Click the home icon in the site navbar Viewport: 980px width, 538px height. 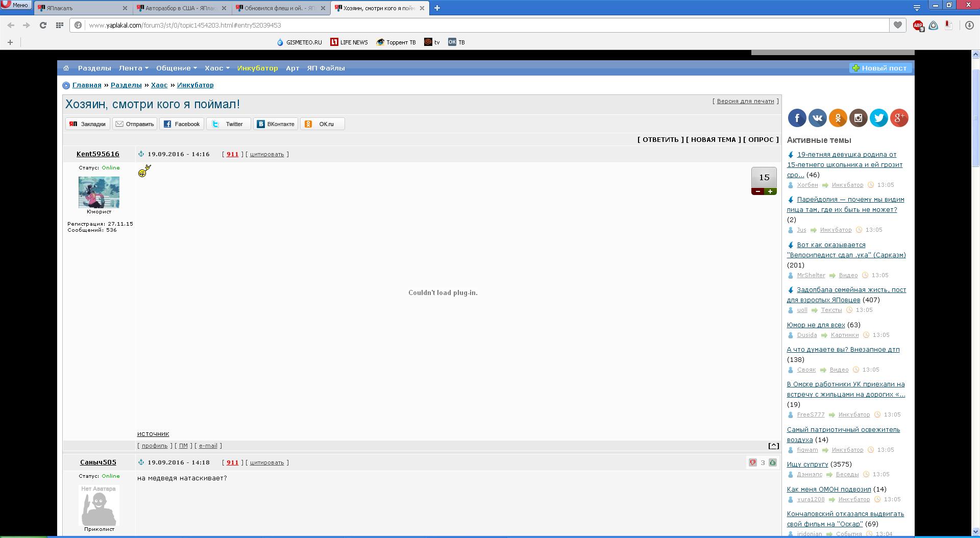(66, 68)
